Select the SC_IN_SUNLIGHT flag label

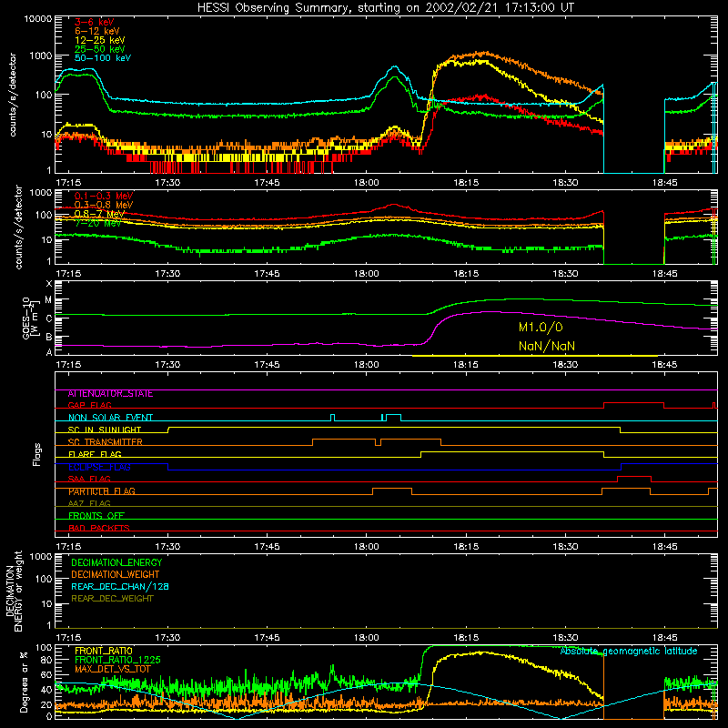click(105, 430)
